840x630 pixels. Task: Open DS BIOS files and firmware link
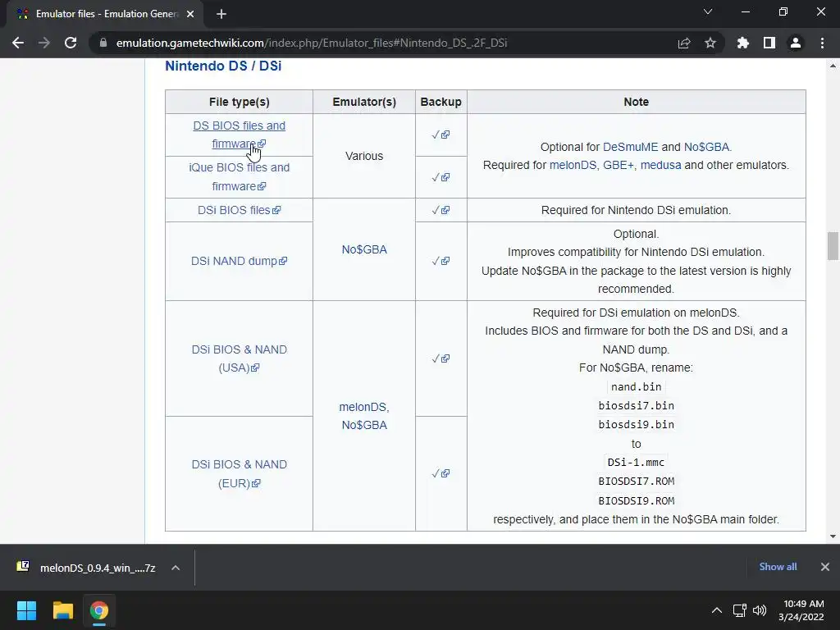click(x=239, y=135)
